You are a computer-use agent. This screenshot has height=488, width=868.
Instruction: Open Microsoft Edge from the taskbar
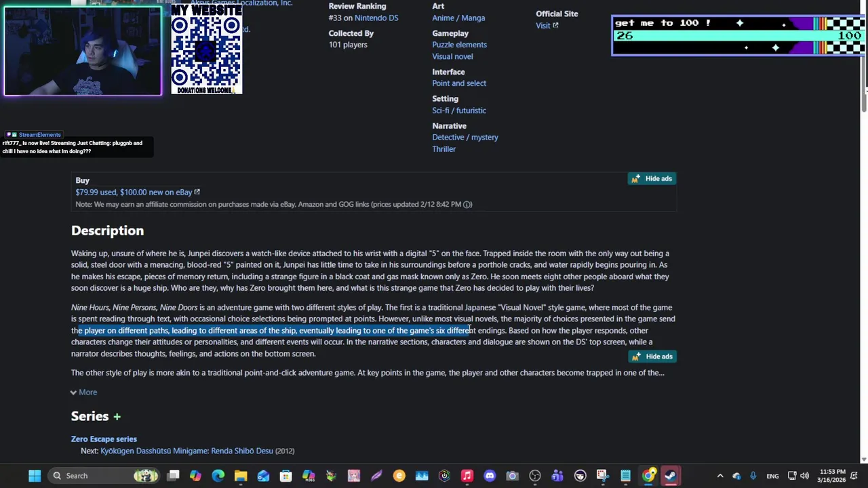point(218,476)
